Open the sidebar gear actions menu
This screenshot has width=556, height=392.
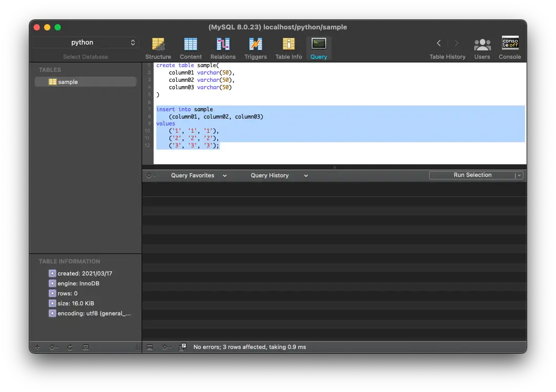point(54,347)
